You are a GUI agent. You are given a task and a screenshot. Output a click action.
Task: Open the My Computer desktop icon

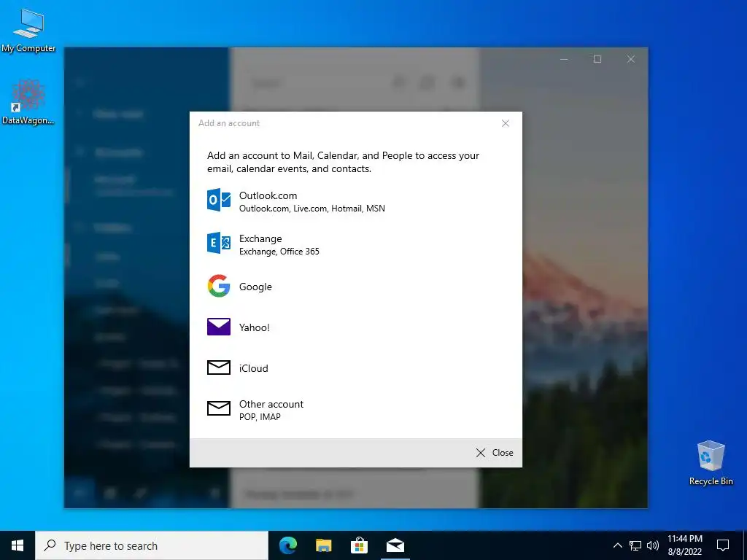coord(28,31)
